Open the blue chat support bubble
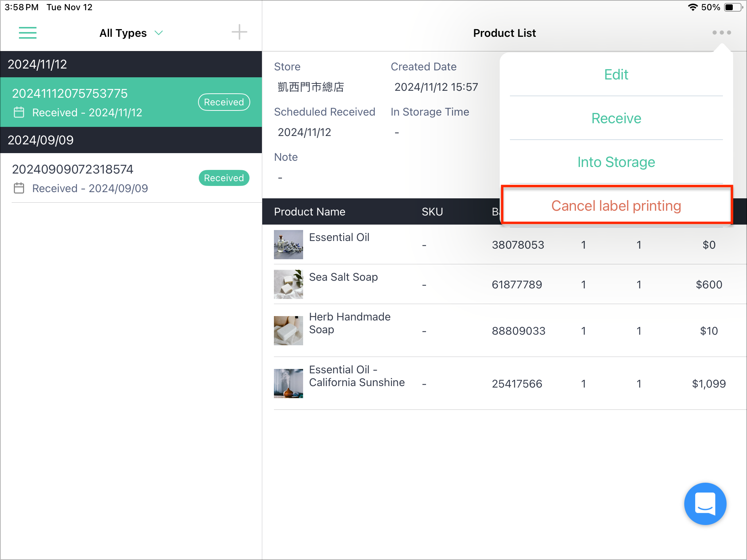This screenshot has width=747, height=560. [x=705, y=503]
